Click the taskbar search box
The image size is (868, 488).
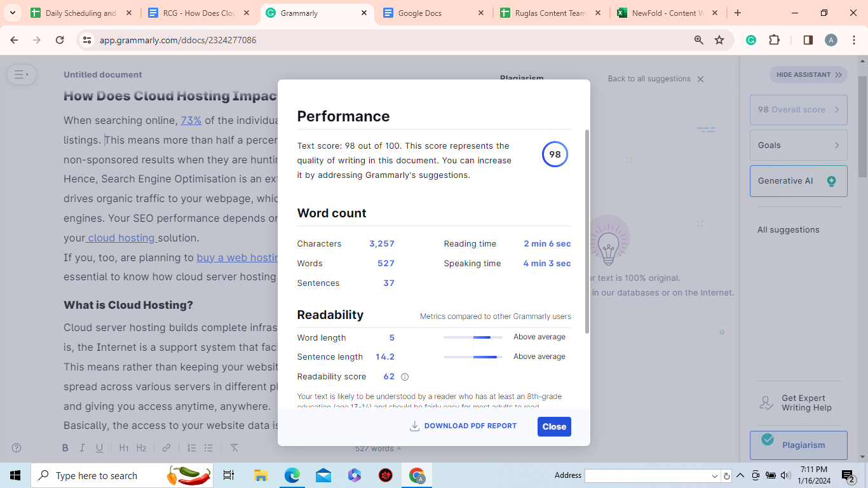[x=123, y=475]
